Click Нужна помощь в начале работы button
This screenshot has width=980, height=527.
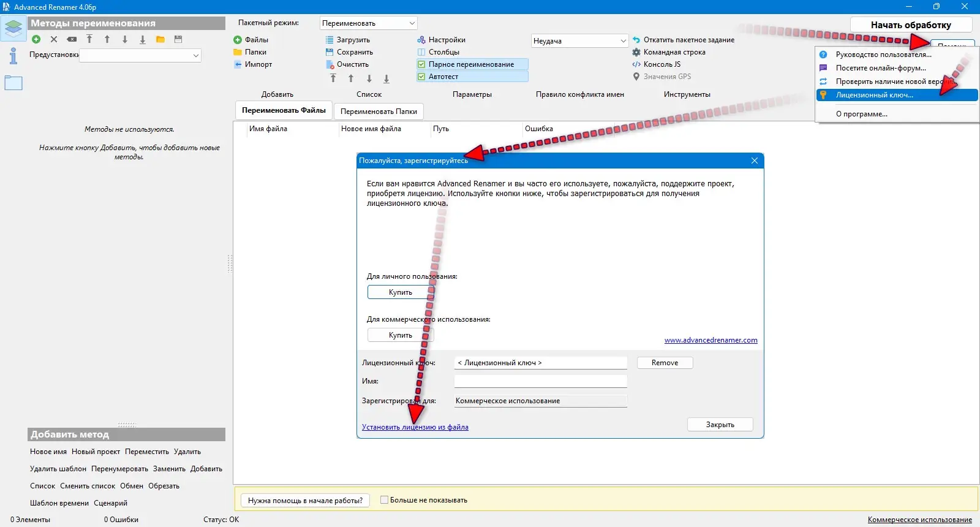coord(305,501)
